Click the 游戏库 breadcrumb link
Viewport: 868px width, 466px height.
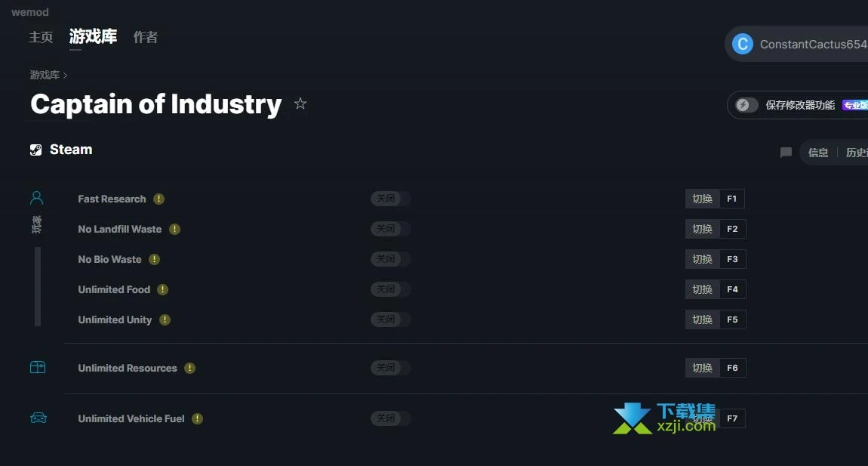pyautogui.click(x=45, y=75)
